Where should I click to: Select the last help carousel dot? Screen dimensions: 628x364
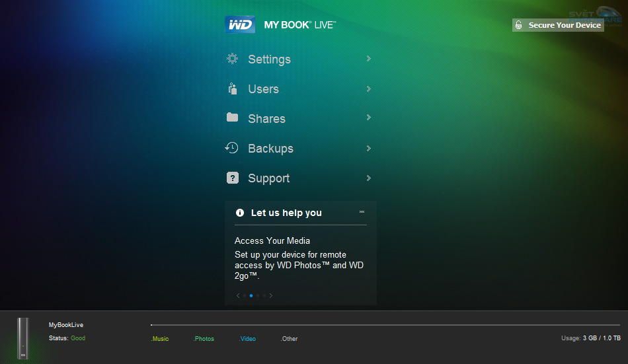(x=264, y=296)
